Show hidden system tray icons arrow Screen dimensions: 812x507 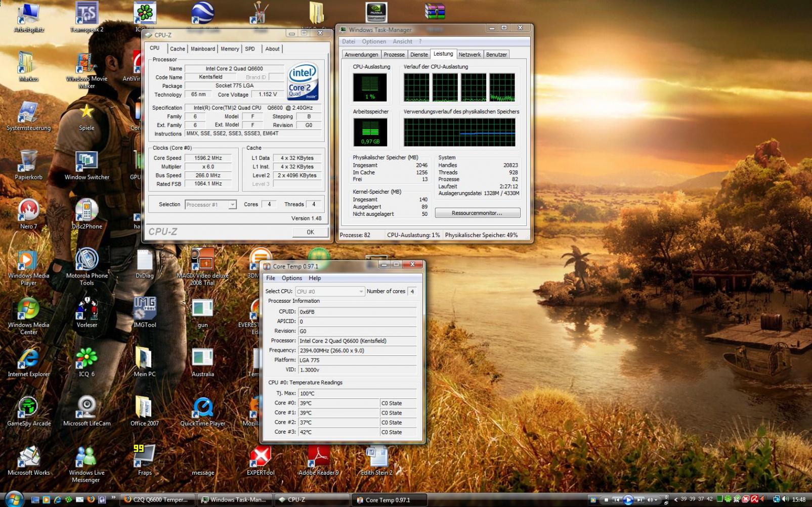(675, 499)
